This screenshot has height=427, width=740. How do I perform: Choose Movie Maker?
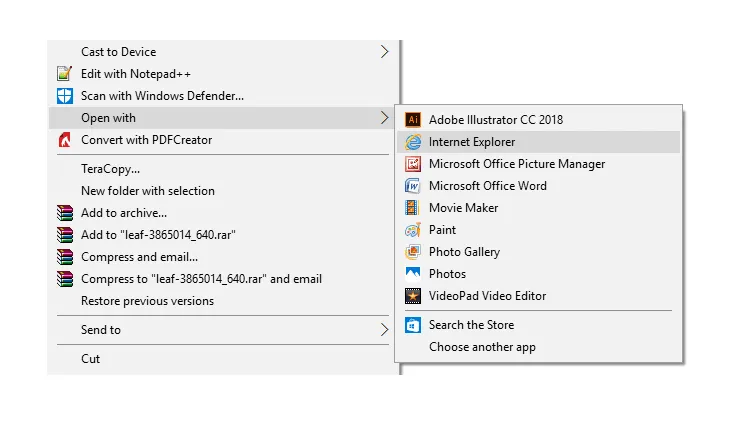(x=538, y=208)
